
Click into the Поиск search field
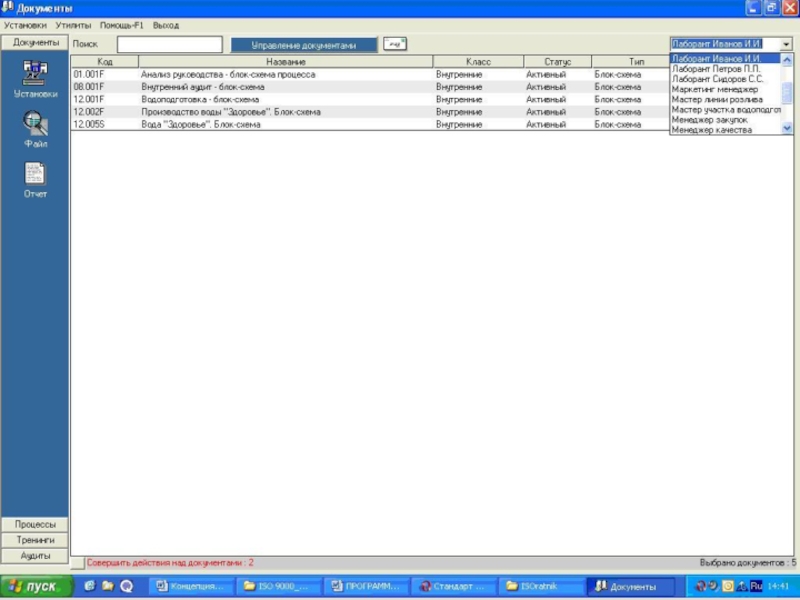coord(169,44)
